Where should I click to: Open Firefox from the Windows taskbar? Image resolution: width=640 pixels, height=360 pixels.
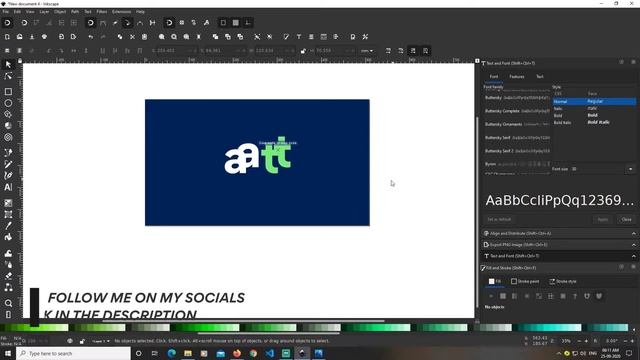tap(237, 353)
